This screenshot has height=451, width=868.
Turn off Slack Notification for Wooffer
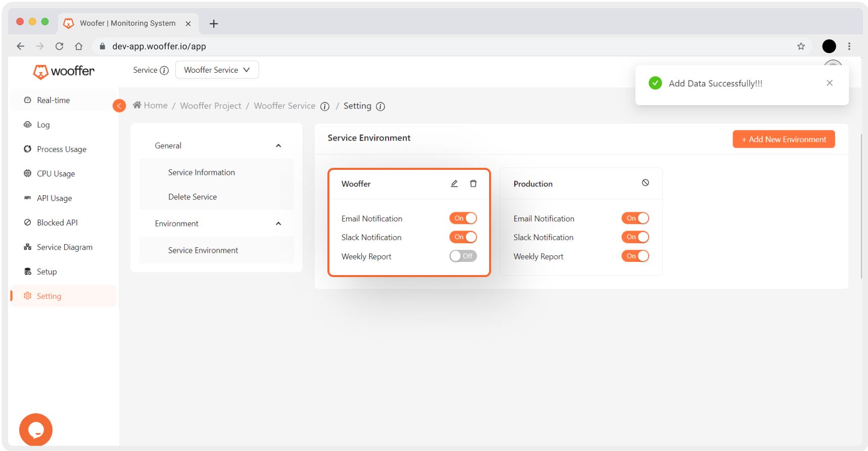click(463, 237)
